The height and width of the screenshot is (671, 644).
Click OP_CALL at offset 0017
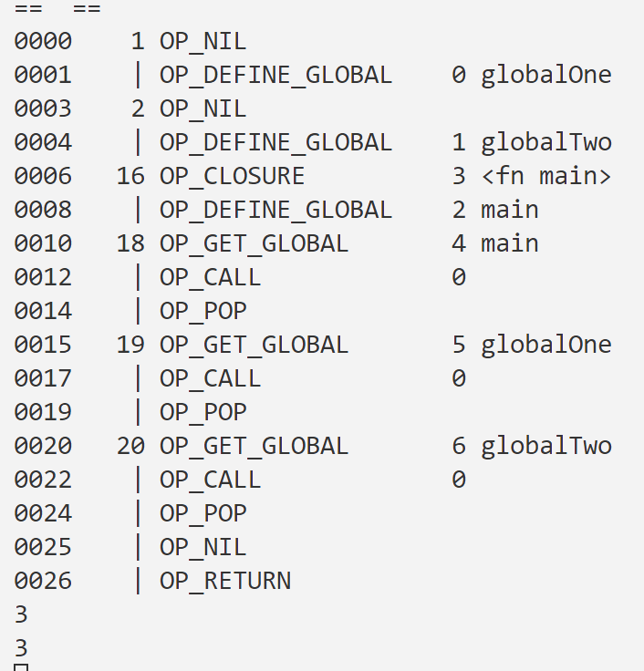point(210,378)
